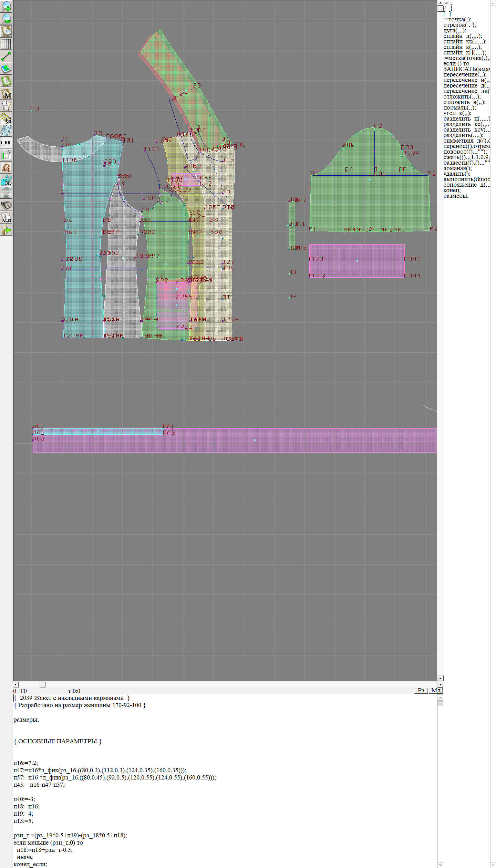
Task: Toggle the grid display icon
Action: coord(6,44)
